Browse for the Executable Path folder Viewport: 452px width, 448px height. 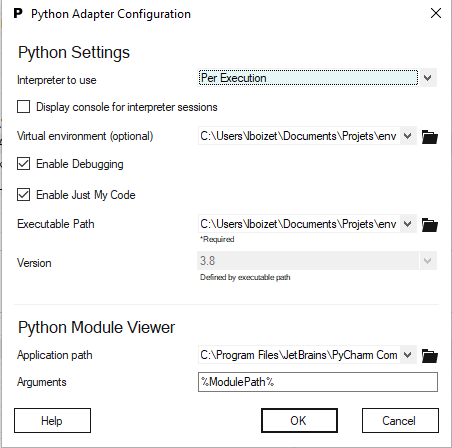coord(429,225)
